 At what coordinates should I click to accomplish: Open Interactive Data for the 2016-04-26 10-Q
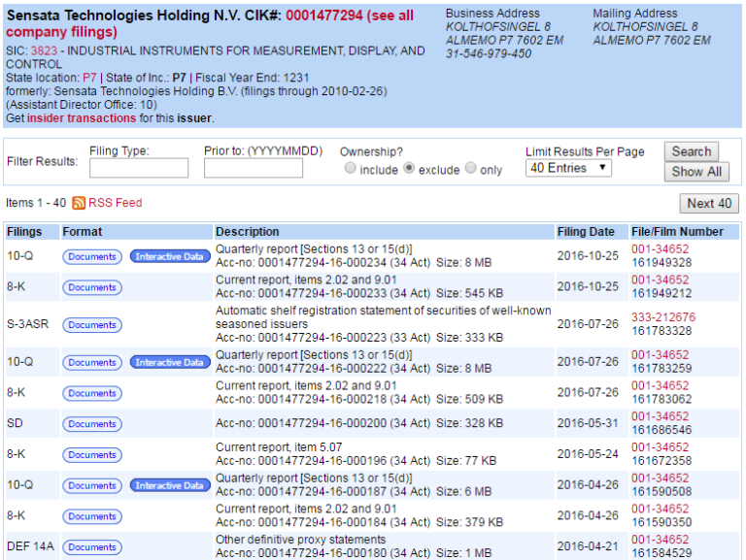(x=170, y=485)
